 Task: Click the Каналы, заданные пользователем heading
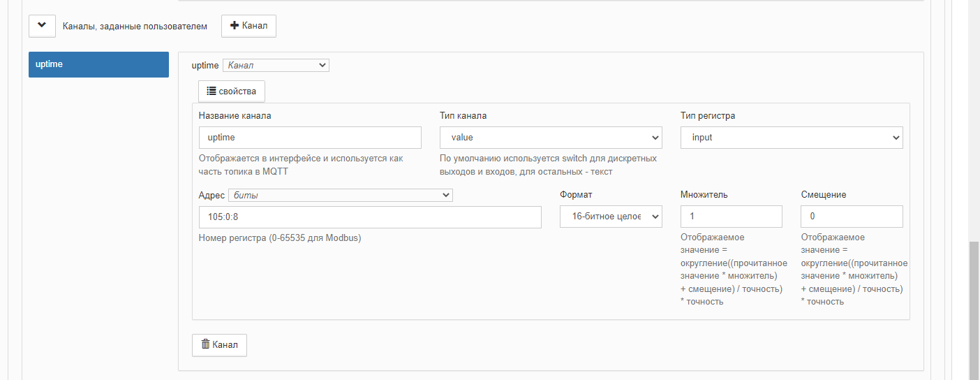(135, 27)
